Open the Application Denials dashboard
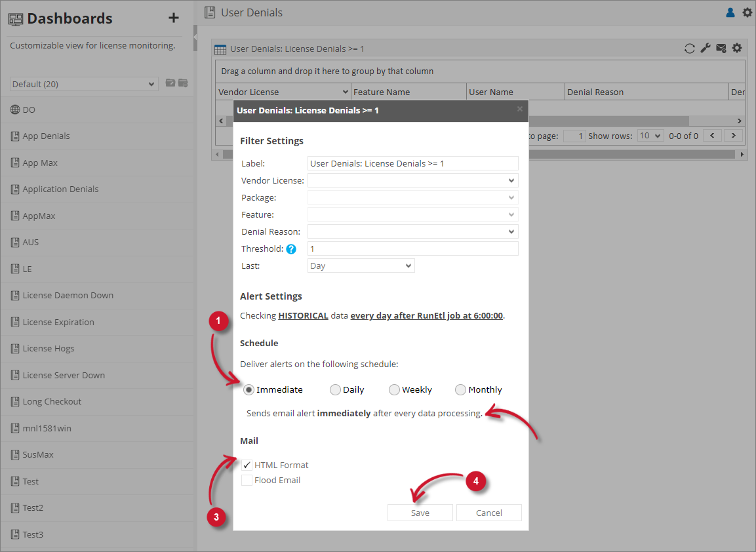 click(x=96, y=189)
